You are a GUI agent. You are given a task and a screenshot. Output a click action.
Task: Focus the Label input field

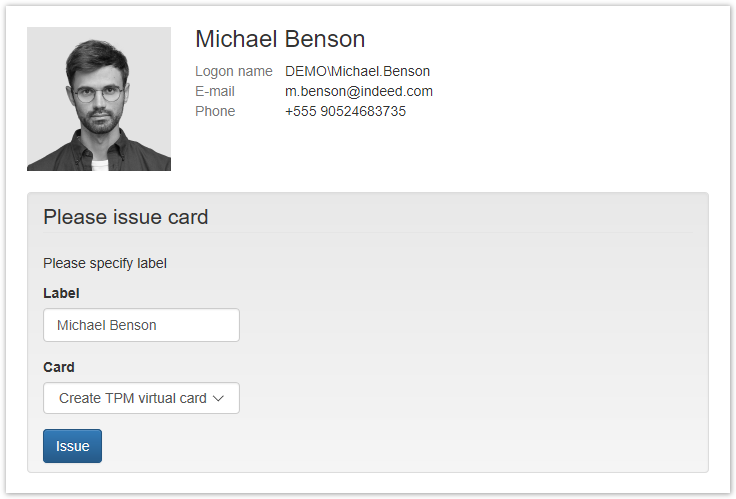pyautogui.click(x=141, y=325)
